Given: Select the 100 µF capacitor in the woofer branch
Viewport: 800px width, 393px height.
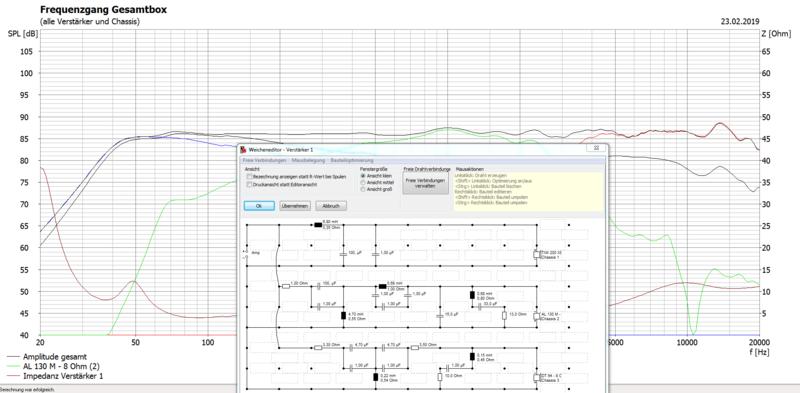Looking at the screenshot, I should click(x=343, y=253).
